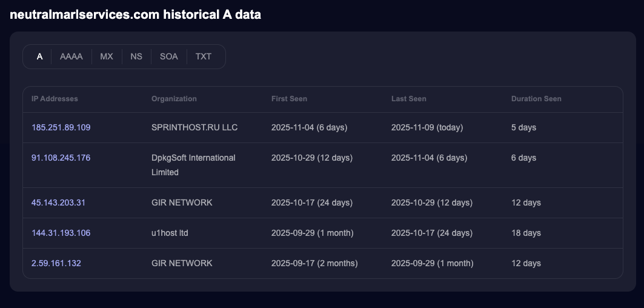
Task: Open IP address 45.143.203.31
Action: coord(58,203)
